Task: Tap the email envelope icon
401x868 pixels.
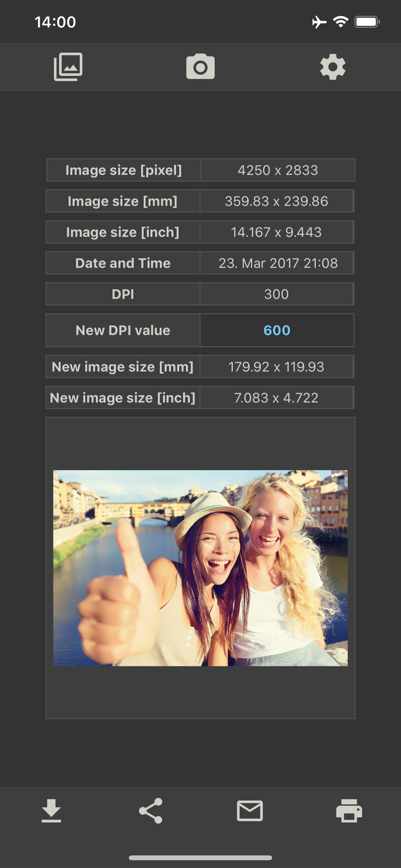Action: tap(250, 811)
